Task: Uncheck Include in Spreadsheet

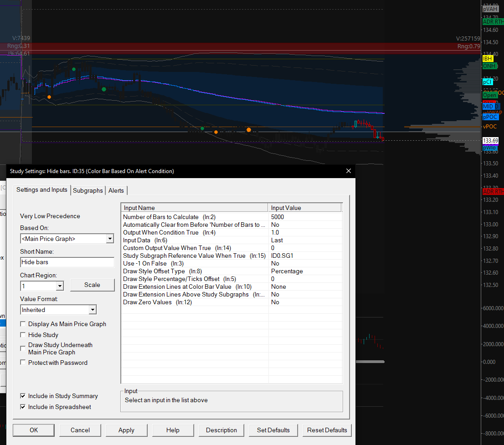Action: [23, 407]
